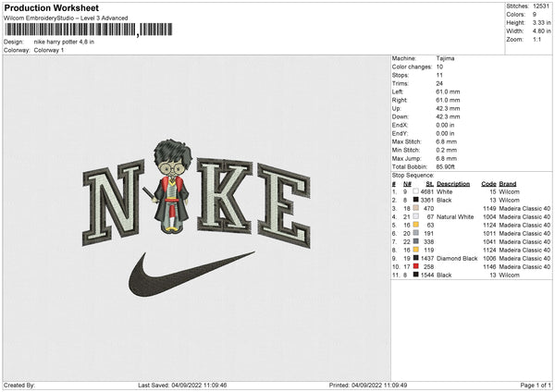Click the 'Brand' column header
The height and width of the screenshot is (392, 555).
coord(508,184)
